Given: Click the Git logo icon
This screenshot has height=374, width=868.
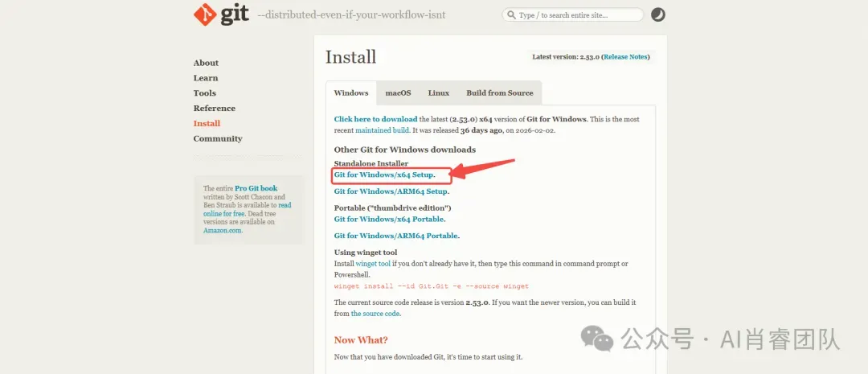Looking at the screenshot, I should tap(206, 14).
